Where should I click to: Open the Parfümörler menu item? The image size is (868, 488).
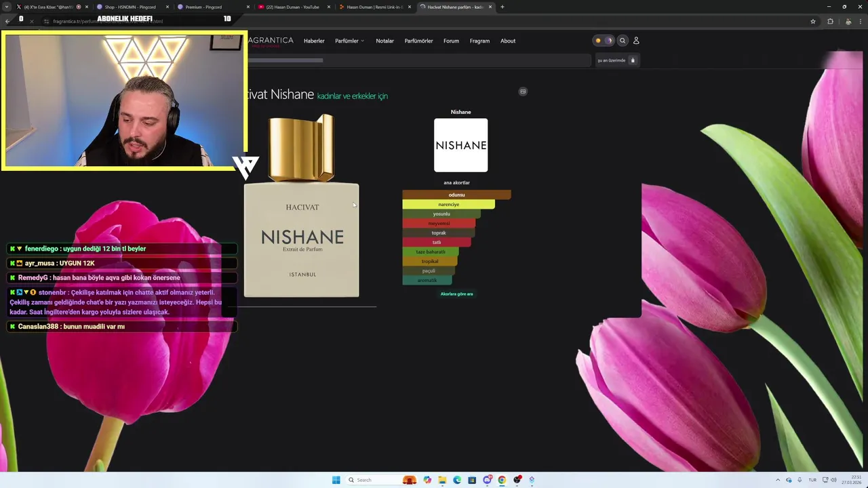click(x=418, y=41)
